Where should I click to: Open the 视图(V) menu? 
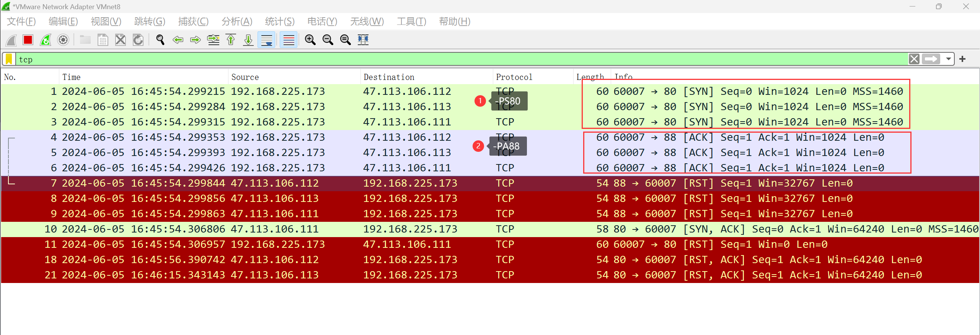(x=106, y=21)
